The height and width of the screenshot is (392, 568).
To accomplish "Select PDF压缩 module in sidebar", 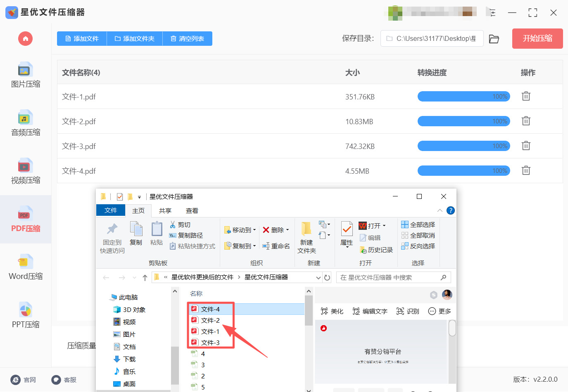I will pyautogui.click(x=26, y=220).
